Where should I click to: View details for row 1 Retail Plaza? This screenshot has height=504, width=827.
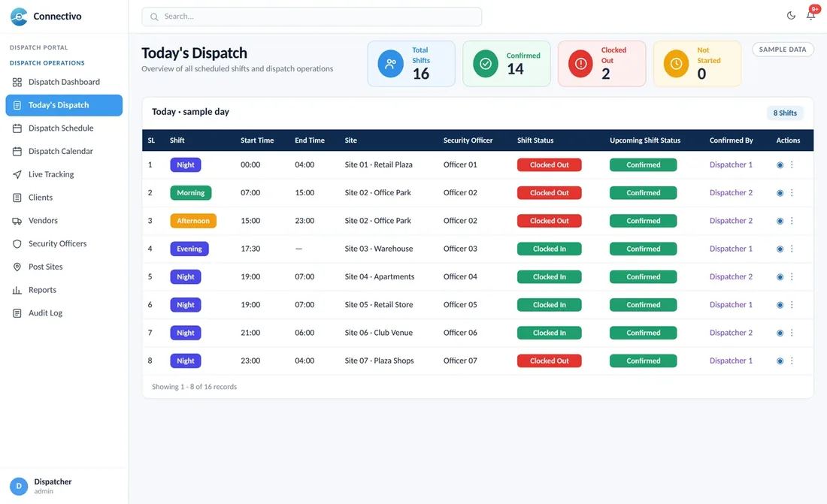click(780, 165)
